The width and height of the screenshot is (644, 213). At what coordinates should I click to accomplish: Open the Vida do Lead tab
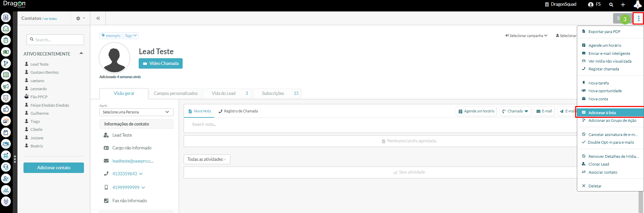coord(227,94)
